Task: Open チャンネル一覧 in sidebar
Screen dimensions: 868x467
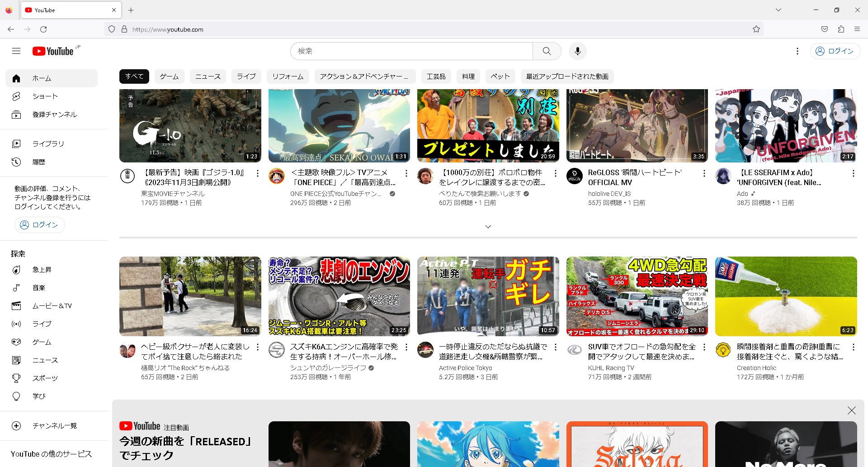Action: [x=52, y=426]
